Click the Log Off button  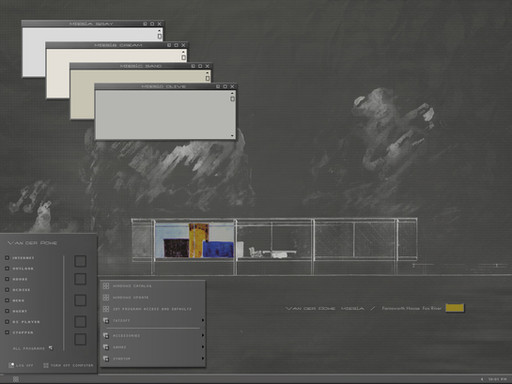click(x=21, y=365)
